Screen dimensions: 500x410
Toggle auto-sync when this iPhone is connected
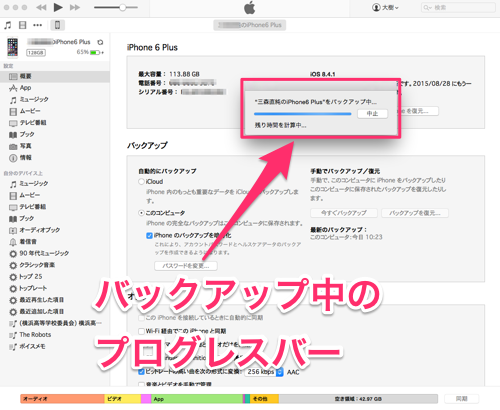(x=141, y=318)
